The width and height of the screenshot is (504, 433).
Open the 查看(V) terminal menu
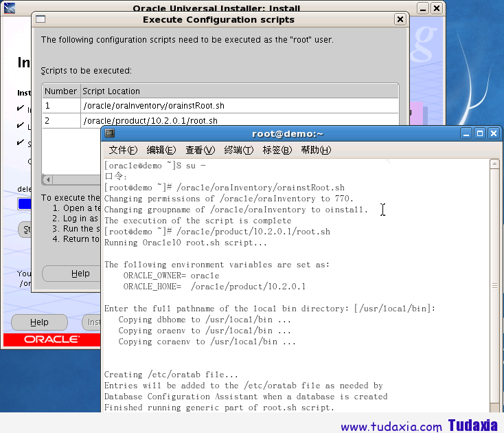(x=200, y=150)
